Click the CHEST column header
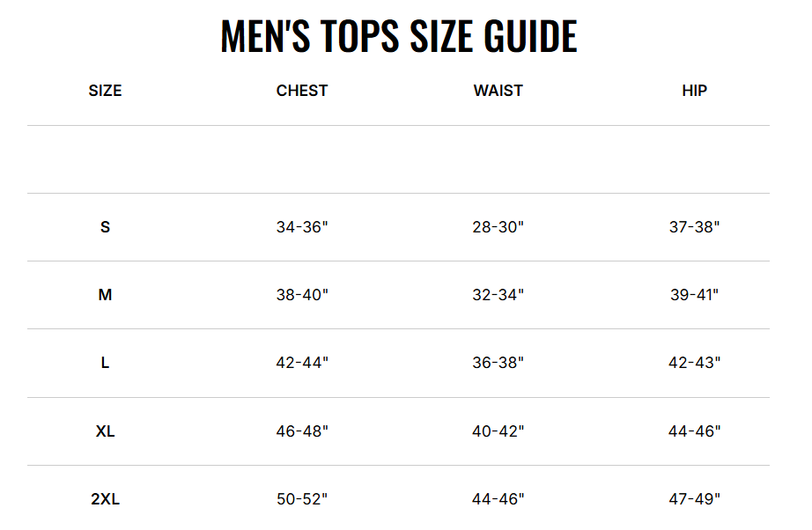 302,91
